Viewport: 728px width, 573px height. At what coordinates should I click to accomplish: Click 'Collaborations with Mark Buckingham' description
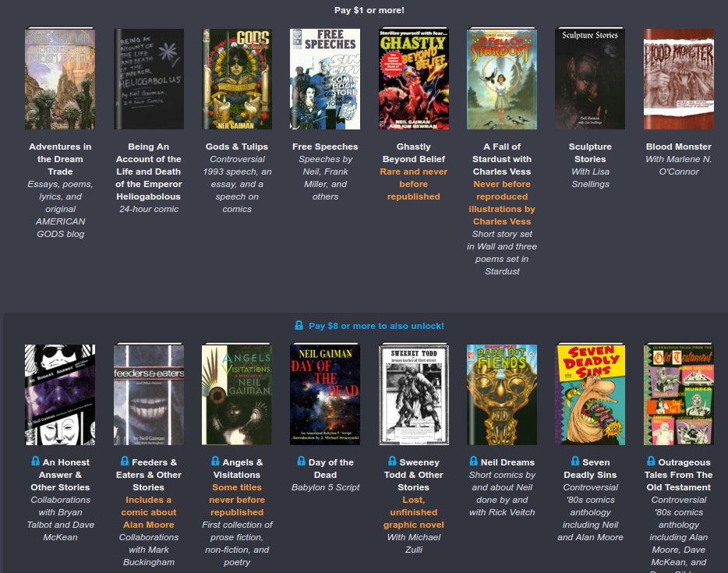click(x=149, y=550)
